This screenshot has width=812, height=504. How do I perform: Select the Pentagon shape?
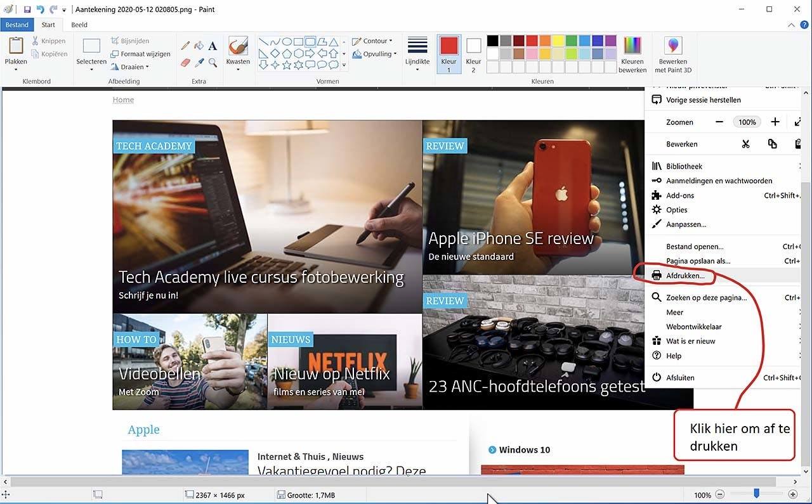click(287, 53)
